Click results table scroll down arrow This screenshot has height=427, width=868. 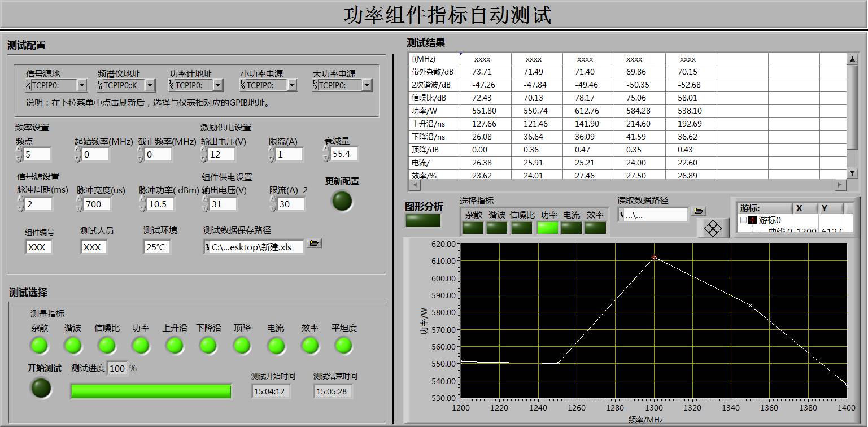[x=853, y=172]
